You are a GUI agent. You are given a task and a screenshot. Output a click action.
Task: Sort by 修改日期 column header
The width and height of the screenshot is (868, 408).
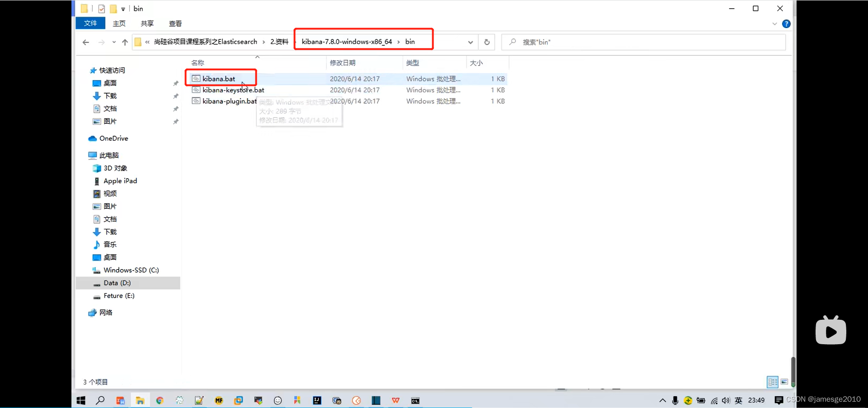pyautogui.click(x=343, y=63)
